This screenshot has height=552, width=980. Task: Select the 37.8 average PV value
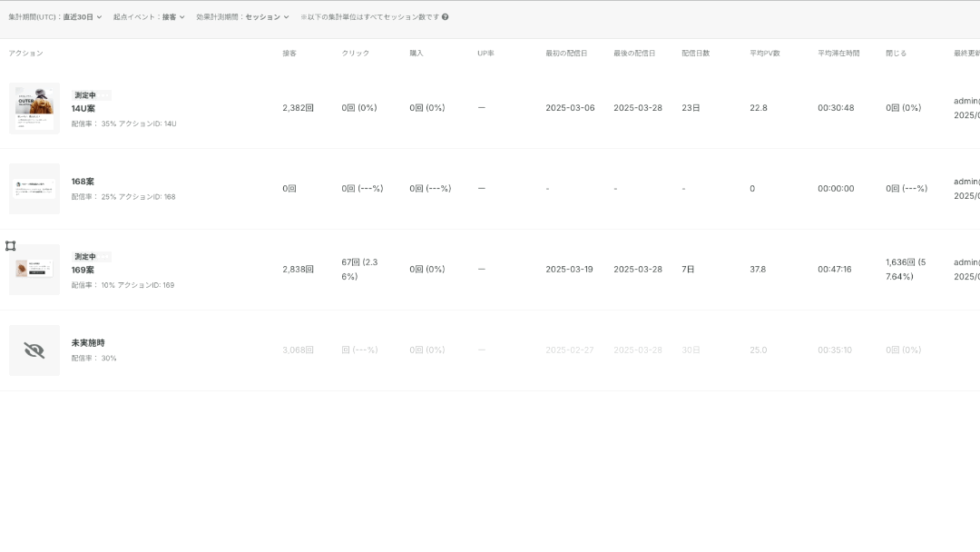point(758,269)
